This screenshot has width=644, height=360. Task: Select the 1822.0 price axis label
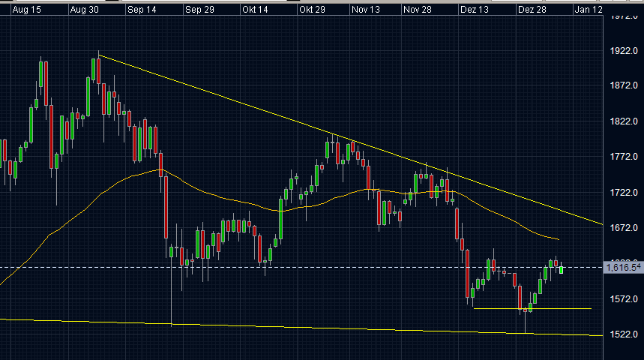point(624,121)
